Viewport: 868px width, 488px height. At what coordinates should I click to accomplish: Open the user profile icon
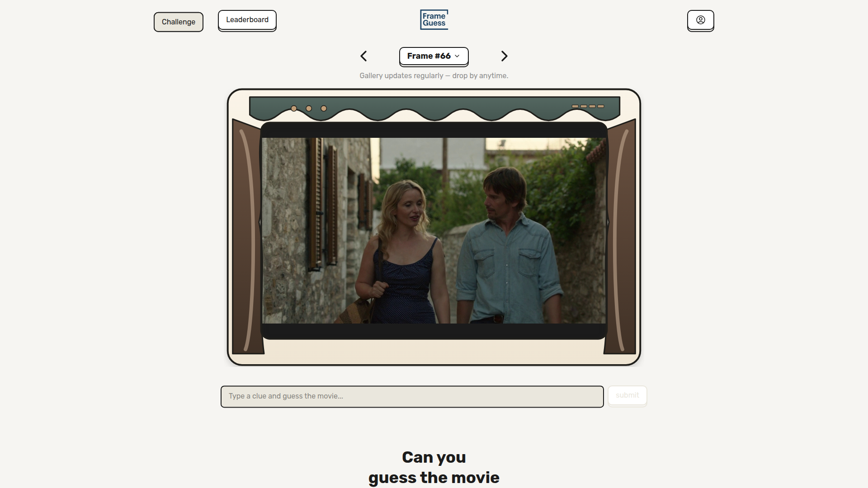point(700,20)
